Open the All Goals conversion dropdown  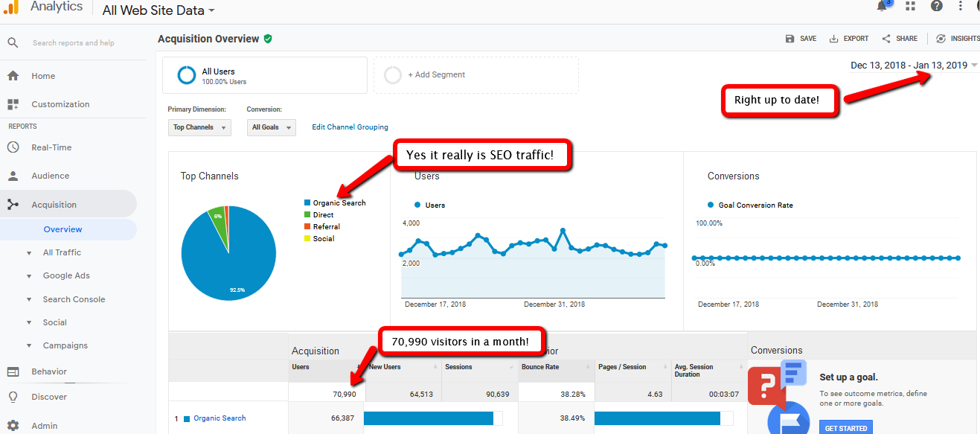271,127
